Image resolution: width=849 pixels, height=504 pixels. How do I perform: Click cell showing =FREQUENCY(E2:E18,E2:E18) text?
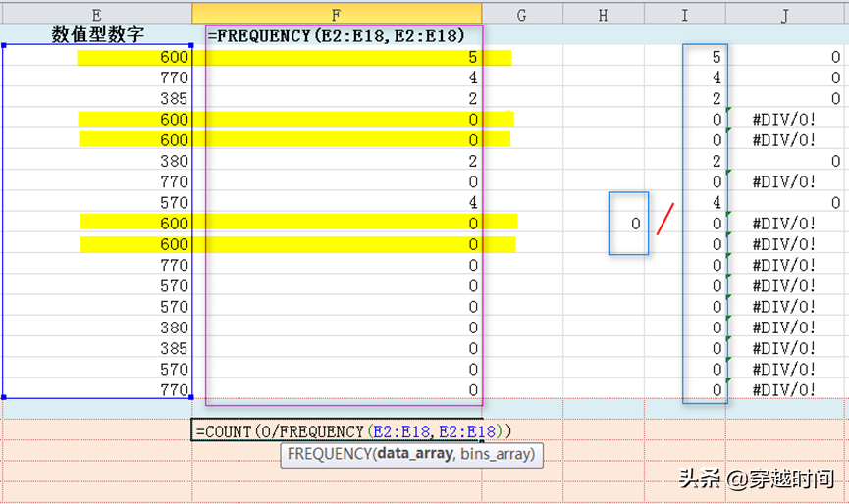337,35
